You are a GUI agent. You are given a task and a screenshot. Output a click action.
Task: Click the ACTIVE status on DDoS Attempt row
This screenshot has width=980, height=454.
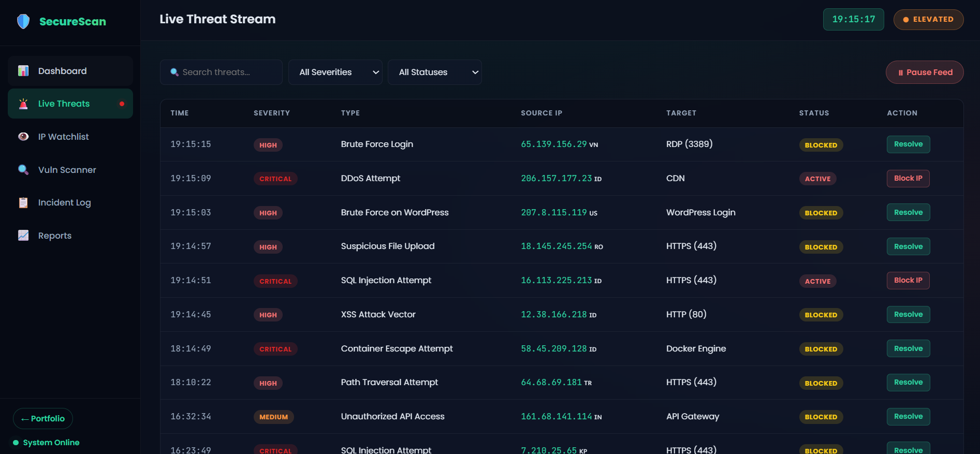817,179
